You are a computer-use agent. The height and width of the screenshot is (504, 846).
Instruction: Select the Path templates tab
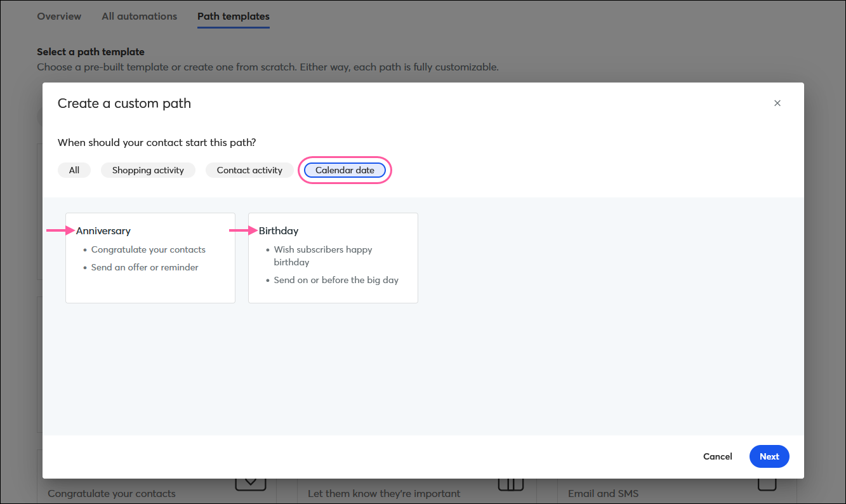233,17
